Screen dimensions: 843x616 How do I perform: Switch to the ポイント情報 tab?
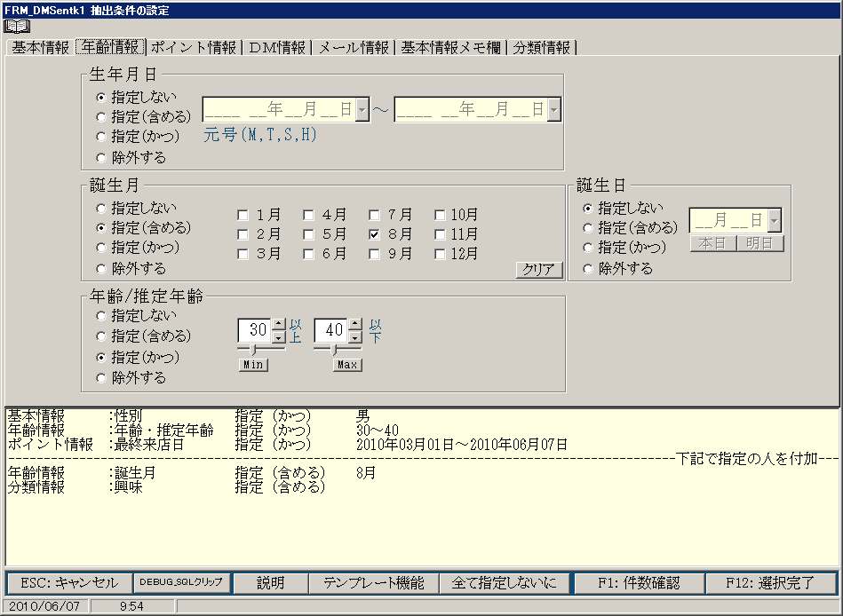(x=193, y=48)
